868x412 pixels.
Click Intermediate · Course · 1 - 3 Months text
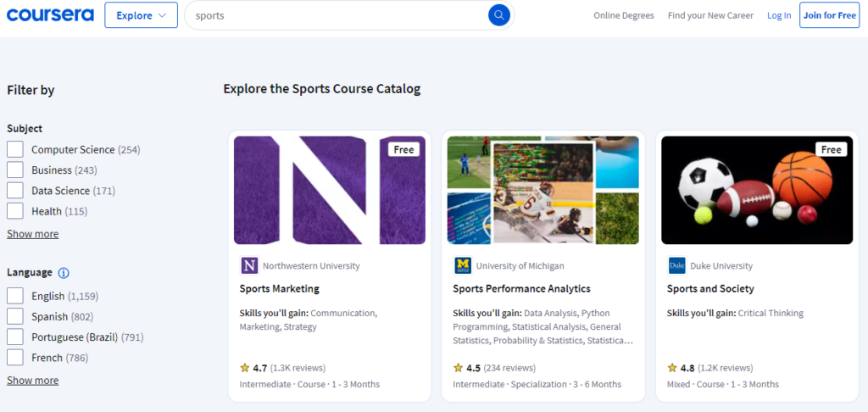click(x=309, y=384)
